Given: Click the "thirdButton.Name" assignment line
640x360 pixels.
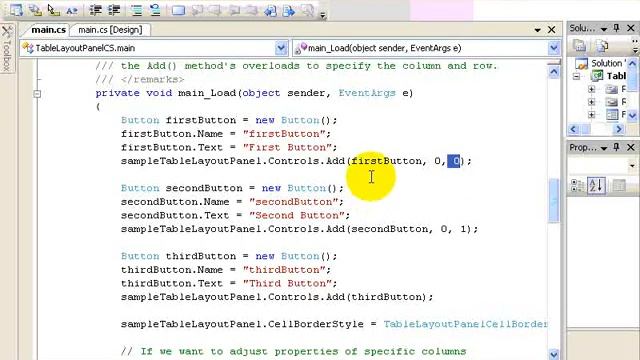Looking at the screenshot, I should [x=226, y=270].
